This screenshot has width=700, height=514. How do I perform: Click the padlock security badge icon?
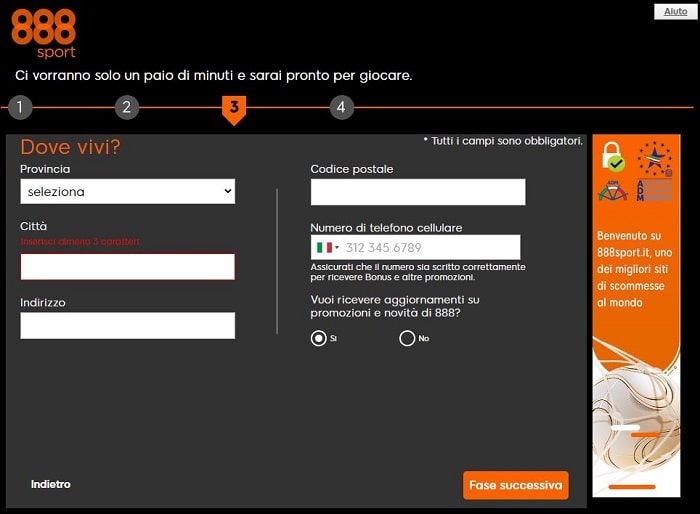tap(613, 157)
